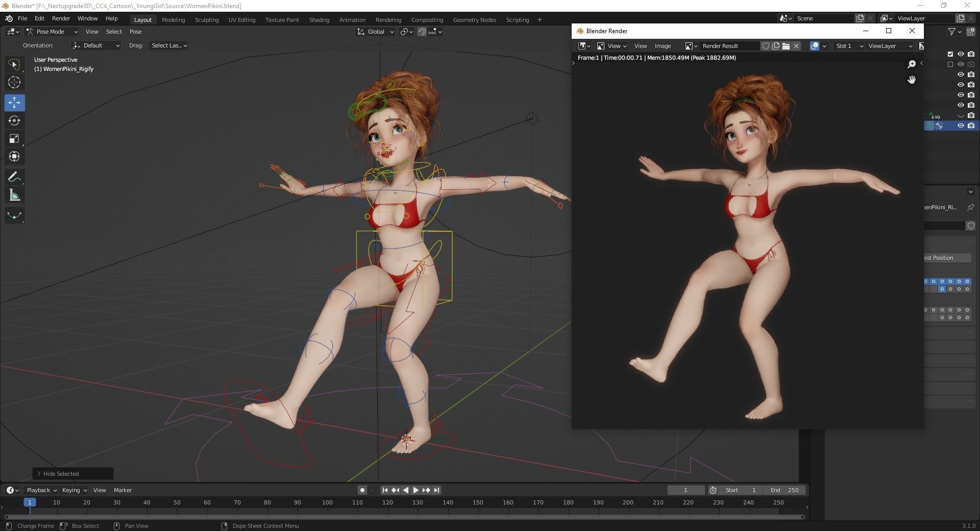Open the Orientation Default dropdown
Screen dimensions: 980x531
[x=96, y=45]
